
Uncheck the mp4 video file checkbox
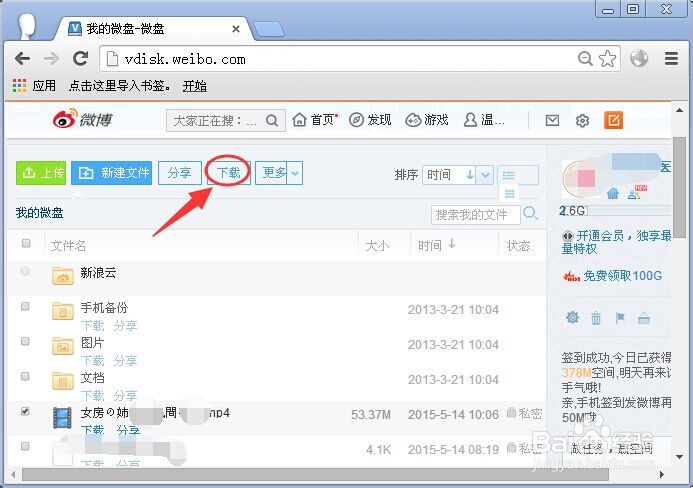tap(25, 411)
